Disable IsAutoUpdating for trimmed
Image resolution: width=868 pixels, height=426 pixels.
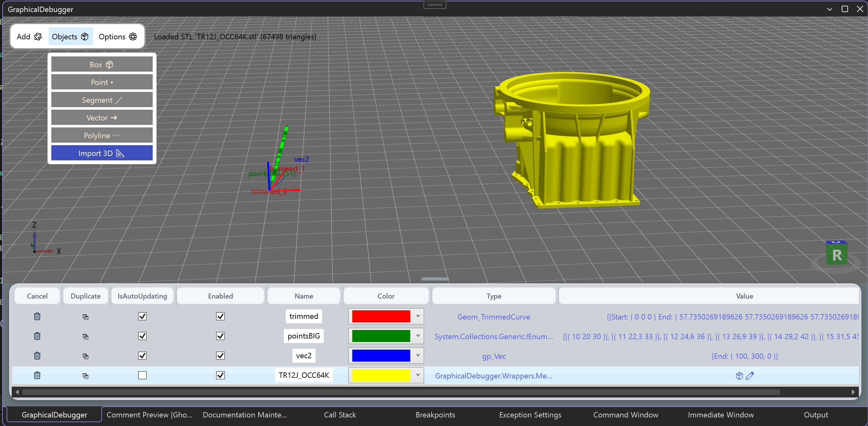pos(142,316)
